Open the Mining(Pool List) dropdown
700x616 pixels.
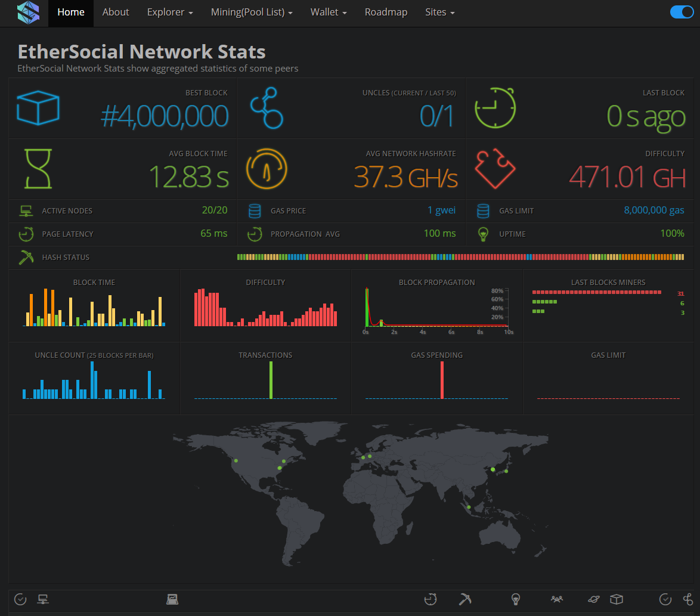[252, 13]
